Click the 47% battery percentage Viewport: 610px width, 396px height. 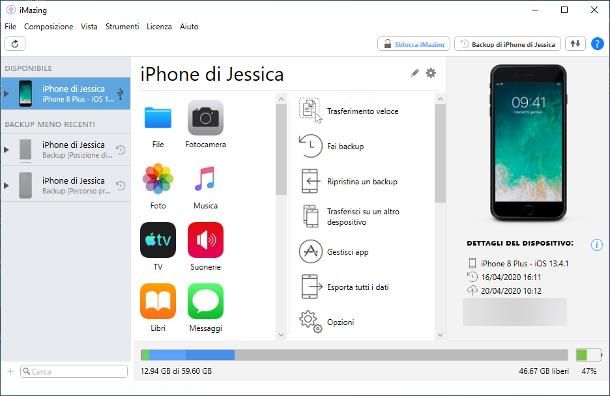coord(589,371)
